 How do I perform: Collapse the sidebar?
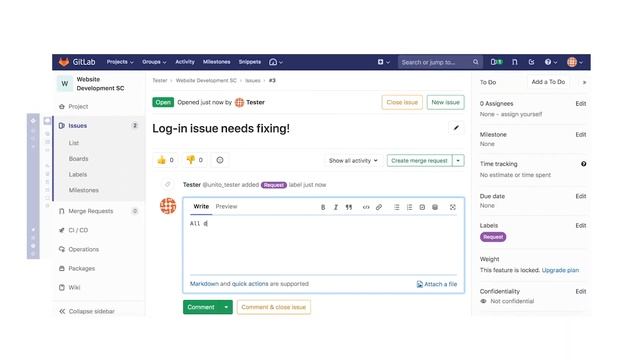point(87,311)
